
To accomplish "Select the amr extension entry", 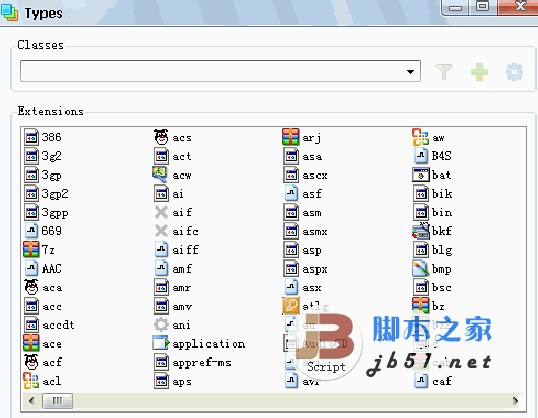I will click(173, 287).
